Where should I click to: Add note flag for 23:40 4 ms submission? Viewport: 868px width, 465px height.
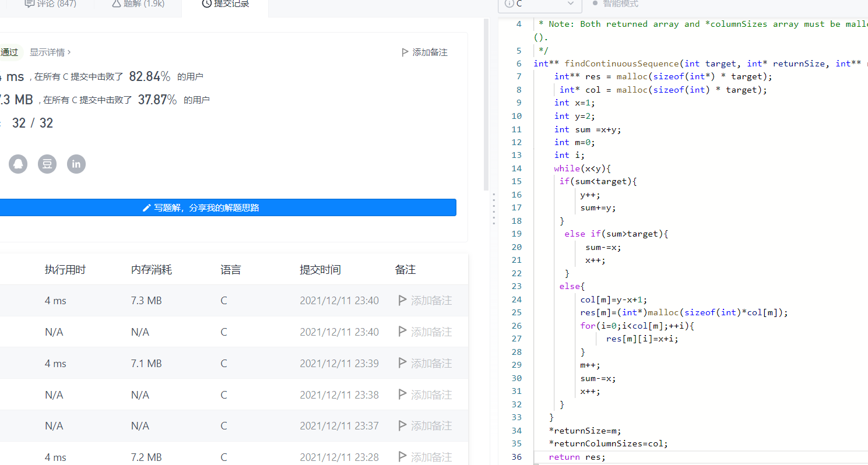tap(402, 301)
